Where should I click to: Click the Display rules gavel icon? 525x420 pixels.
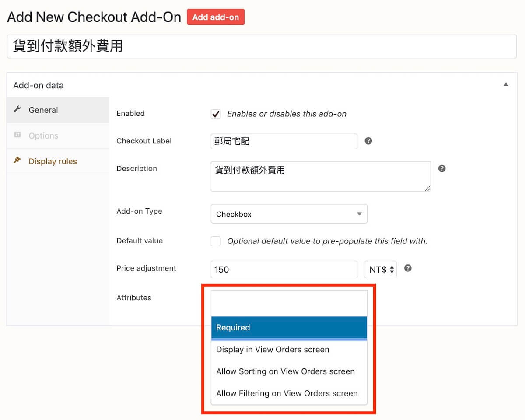coord(17,161)
